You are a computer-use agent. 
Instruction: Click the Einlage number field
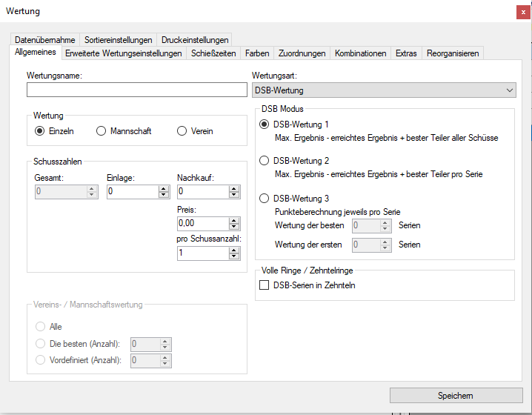click(x=132, y=192)
